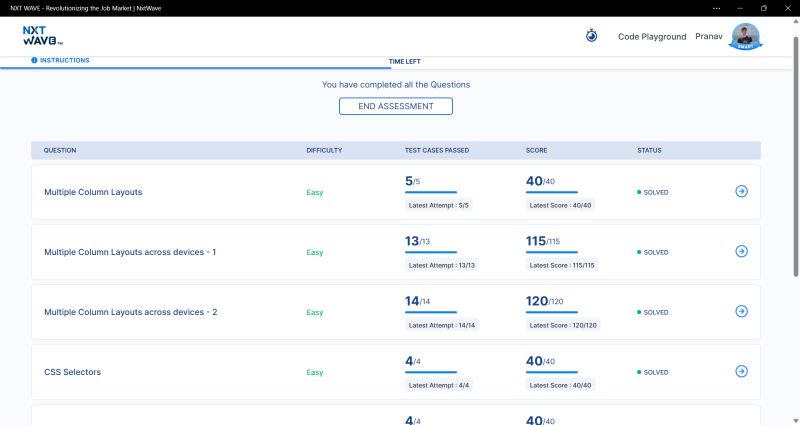This screenshot has width=800, height=425.
Task: Open the stopwatch timer icon
Action: (591, 36)
